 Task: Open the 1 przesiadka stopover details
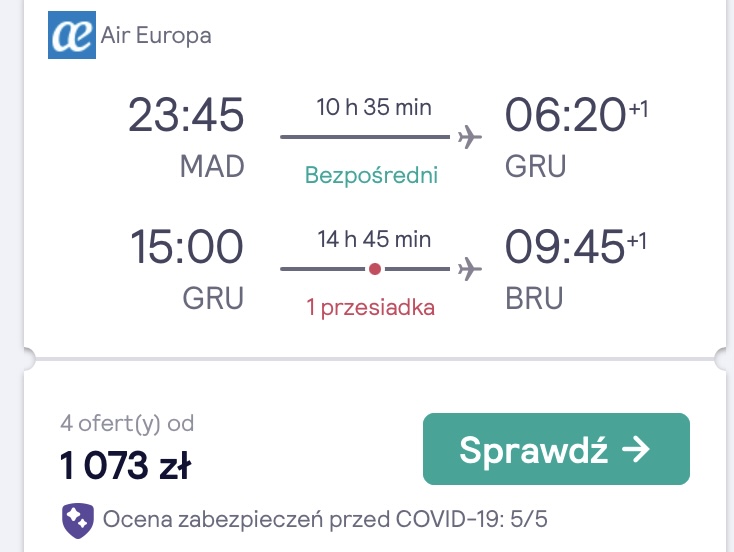click(370, 308)
